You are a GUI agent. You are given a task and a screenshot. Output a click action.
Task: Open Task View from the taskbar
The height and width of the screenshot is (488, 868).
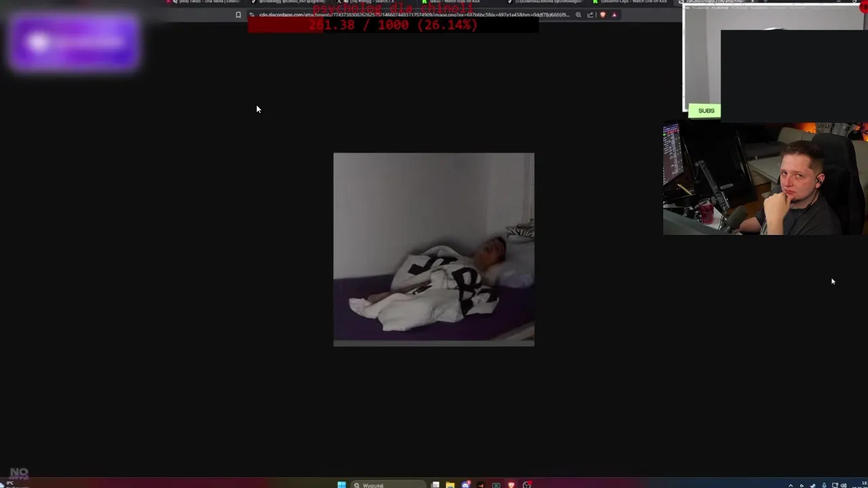[x=435, y=485]
